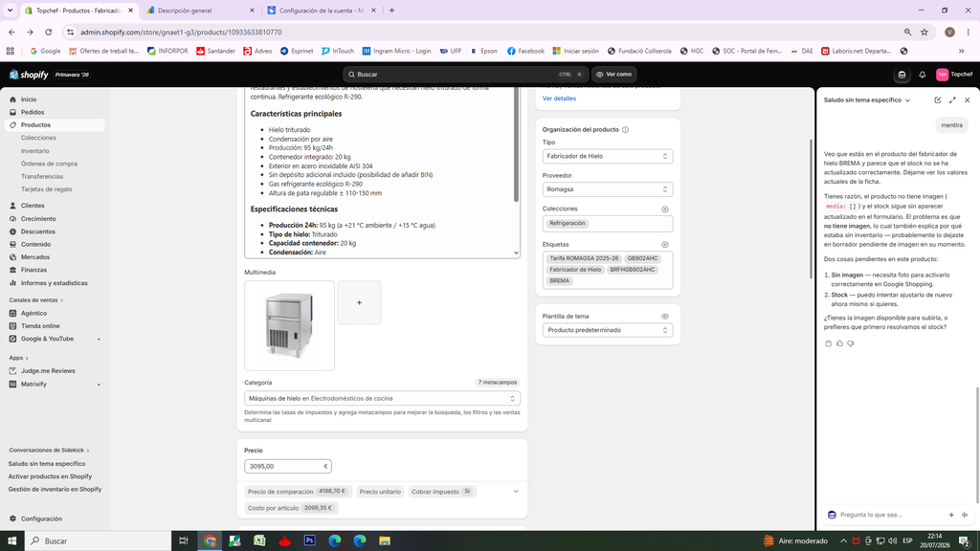Open Google & YouTube channel
The height and width of the screenshot is (551, 980).
47,339
